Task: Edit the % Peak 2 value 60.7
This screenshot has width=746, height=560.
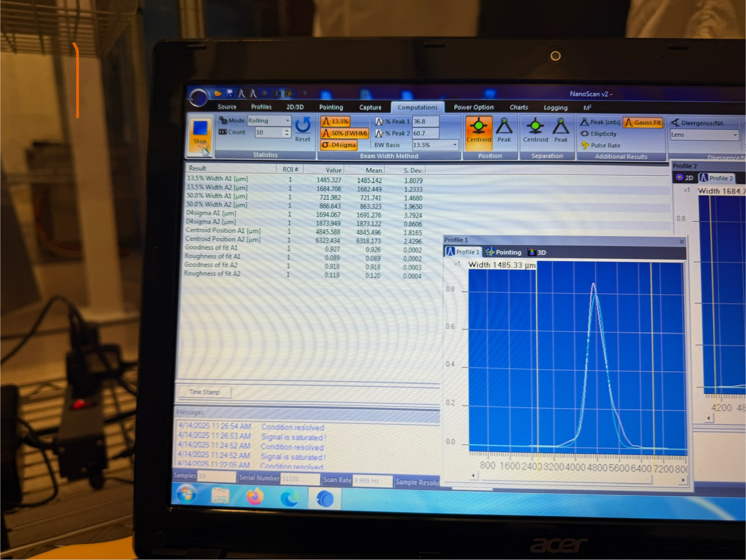Action: point(425,134)
